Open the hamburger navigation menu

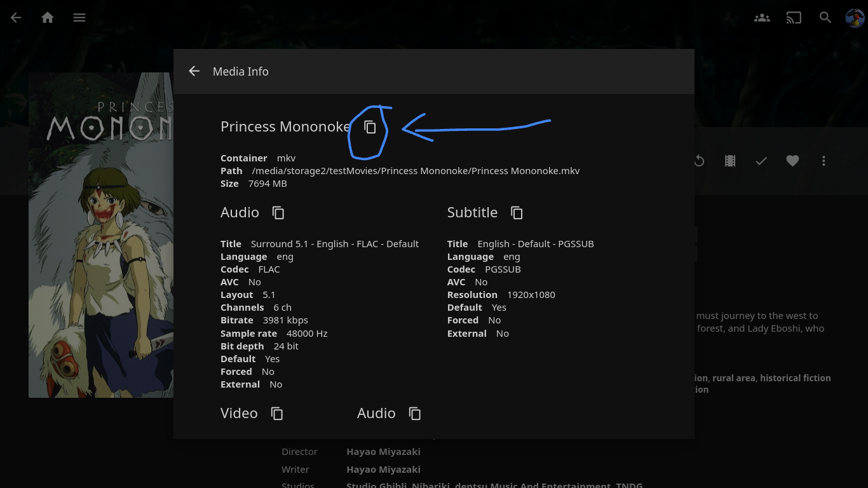click(79, 18)
